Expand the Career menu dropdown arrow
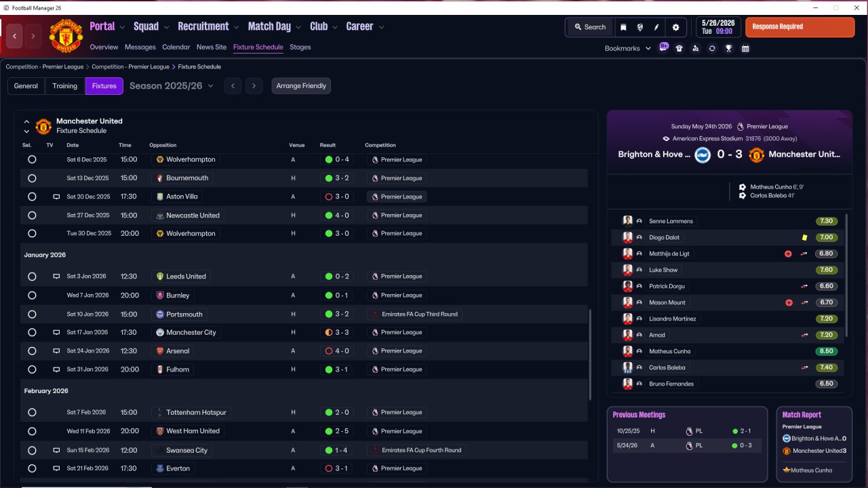Screen dimensions: 868x488 click(381, 28)
